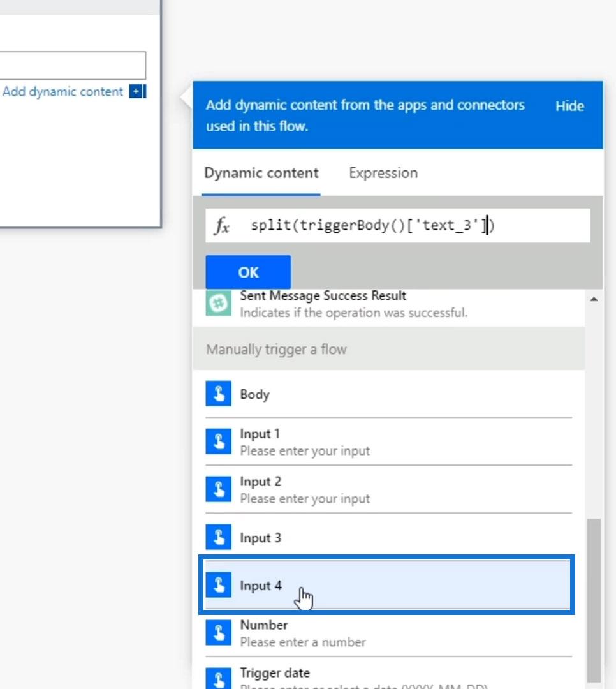Screen dimensions: 616x689
Task: Click the trigger icon next to Trigger date
Action: pos(218,678)
